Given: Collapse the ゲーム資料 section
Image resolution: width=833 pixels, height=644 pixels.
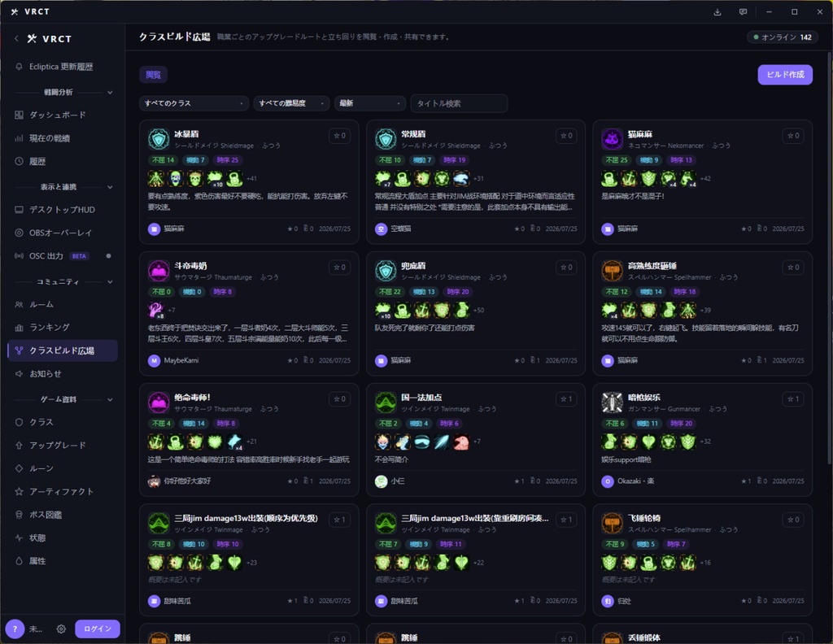Looking at the screenshot, I should [110, 399].
